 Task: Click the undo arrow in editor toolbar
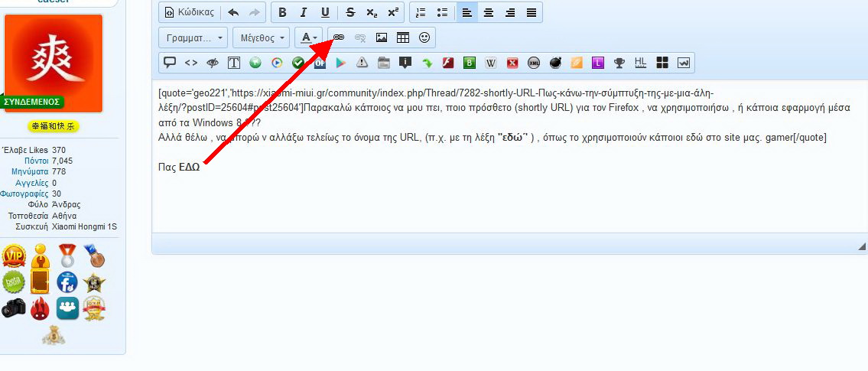[233, 12]
